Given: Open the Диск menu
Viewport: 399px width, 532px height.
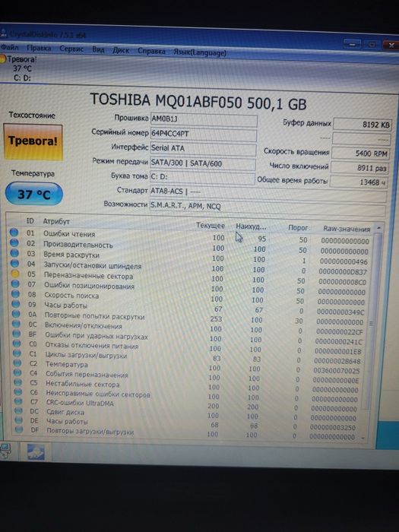Looking at the screenshot, I should pos(121,50).
